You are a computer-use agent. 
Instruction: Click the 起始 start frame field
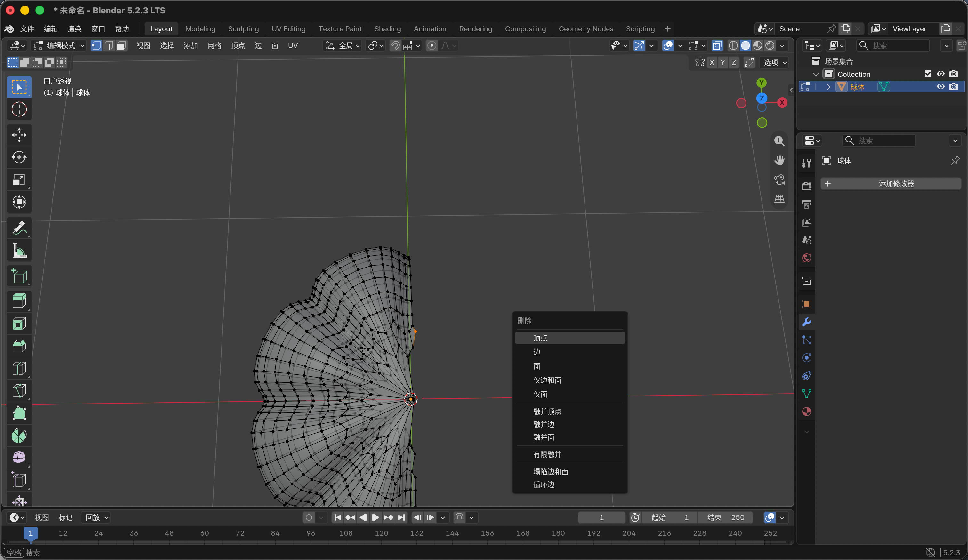pyautogui.click(x=670, y=517)
